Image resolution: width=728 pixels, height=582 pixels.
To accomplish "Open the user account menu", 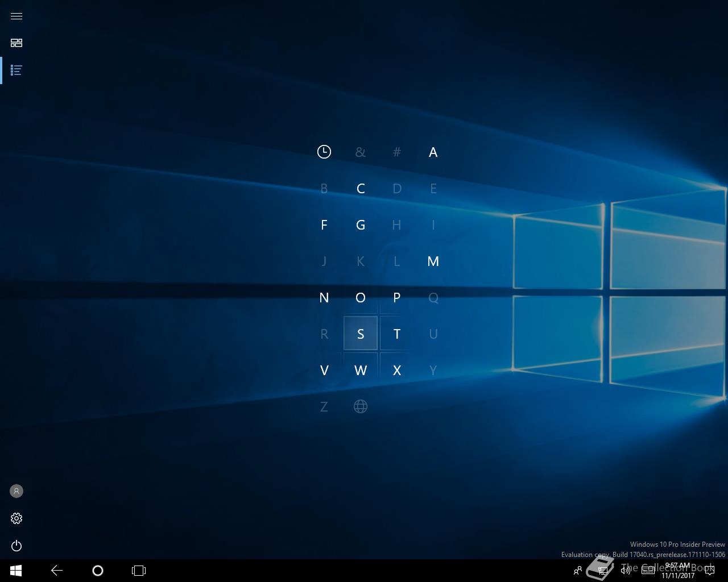I will [16, 491].
